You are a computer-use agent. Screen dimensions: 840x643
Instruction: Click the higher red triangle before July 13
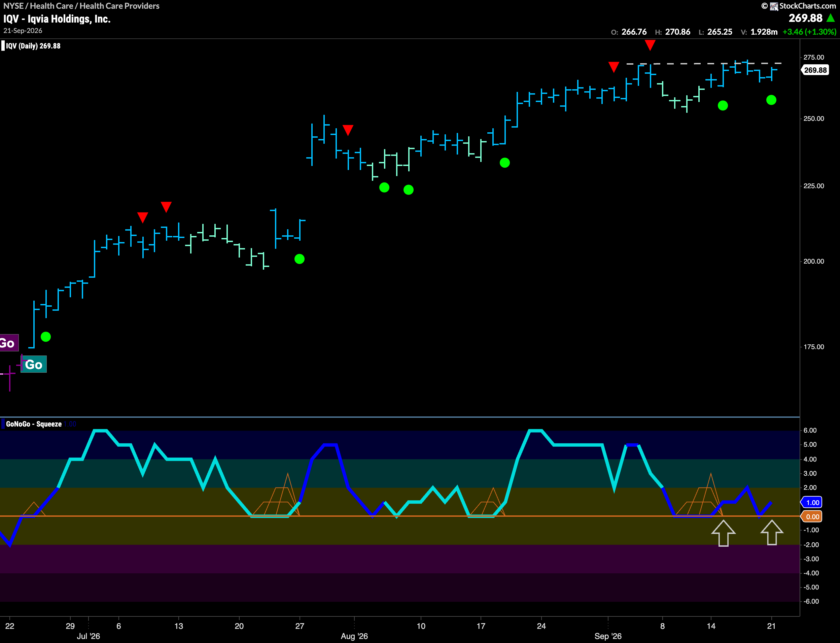coord(166,207)
